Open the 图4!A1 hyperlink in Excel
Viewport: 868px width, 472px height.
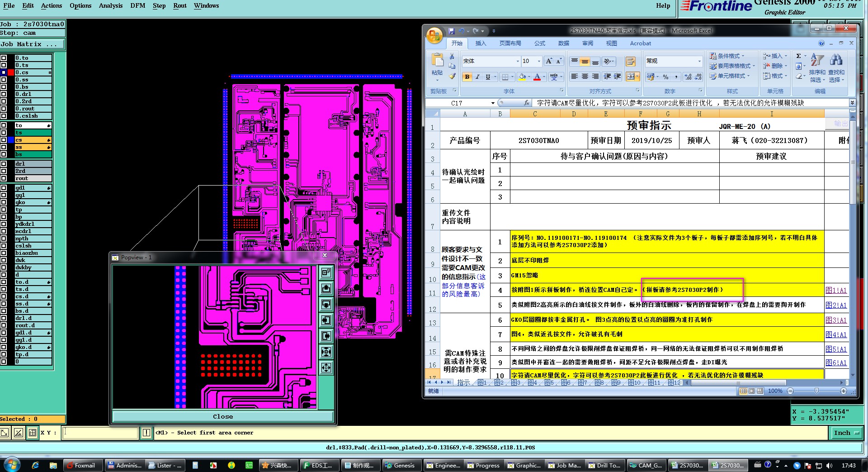click(836, 335)
